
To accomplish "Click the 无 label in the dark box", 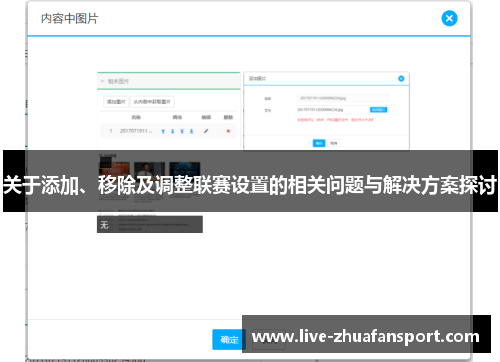I will coord(104,225).
